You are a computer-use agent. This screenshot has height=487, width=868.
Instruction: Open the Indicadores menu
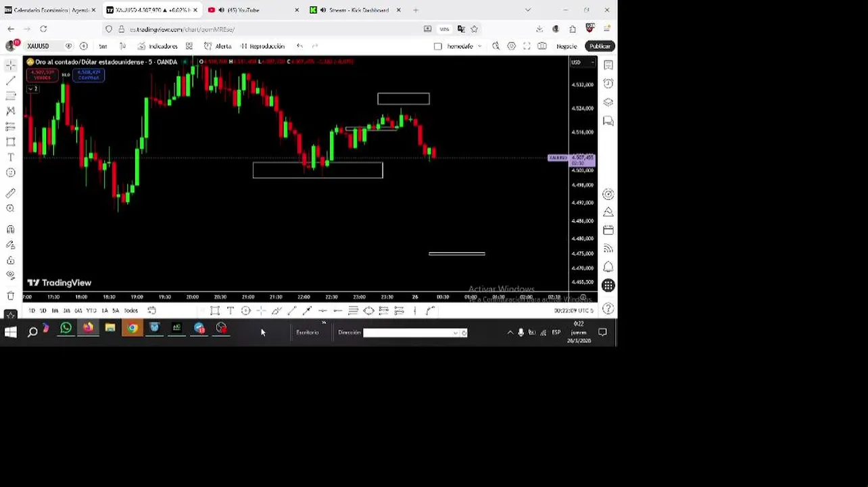click(158, 46)
